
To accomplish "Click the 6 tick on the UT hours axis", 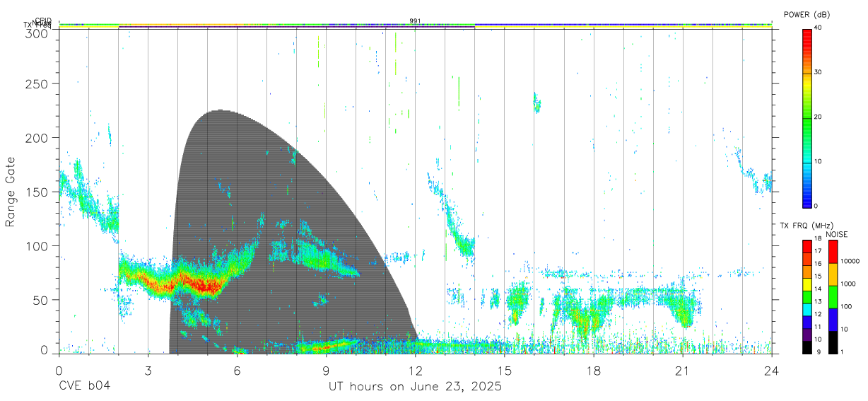I will coord(237,369).
